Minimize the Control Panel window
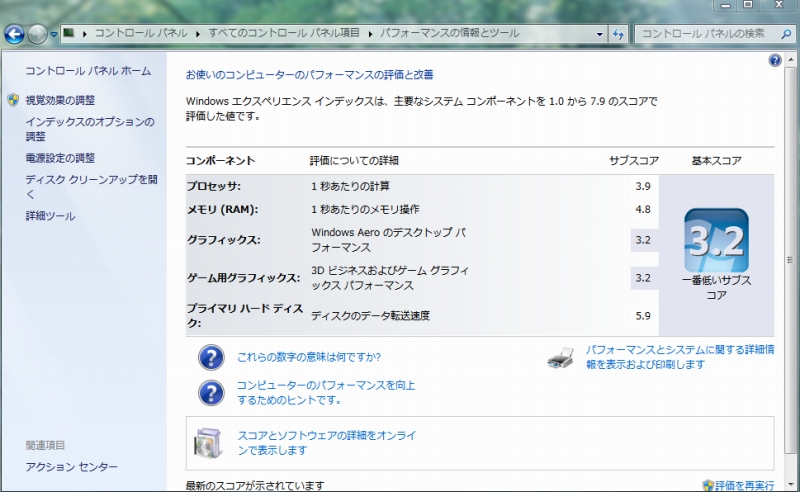 (x=726, y=5)
